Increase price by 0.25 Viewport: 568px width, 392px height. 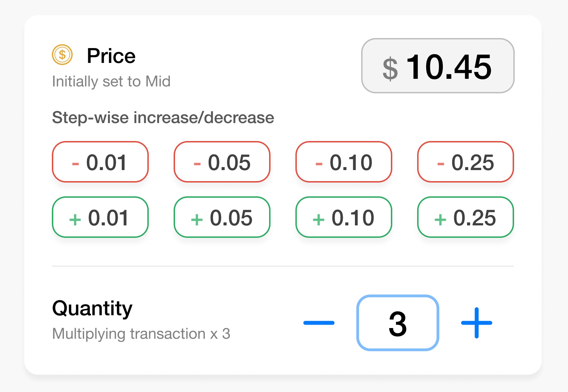466,217
